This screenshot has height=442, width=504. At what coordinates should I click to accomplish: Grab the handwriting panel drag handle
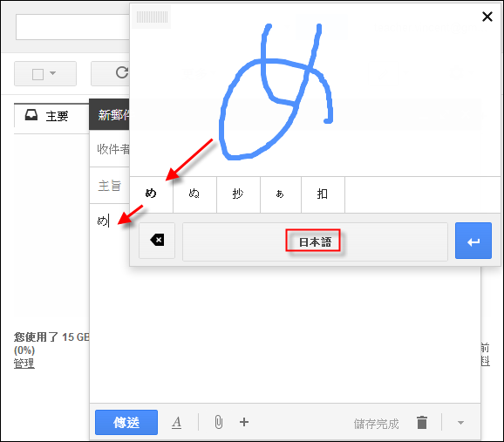(x=152, y=17)
